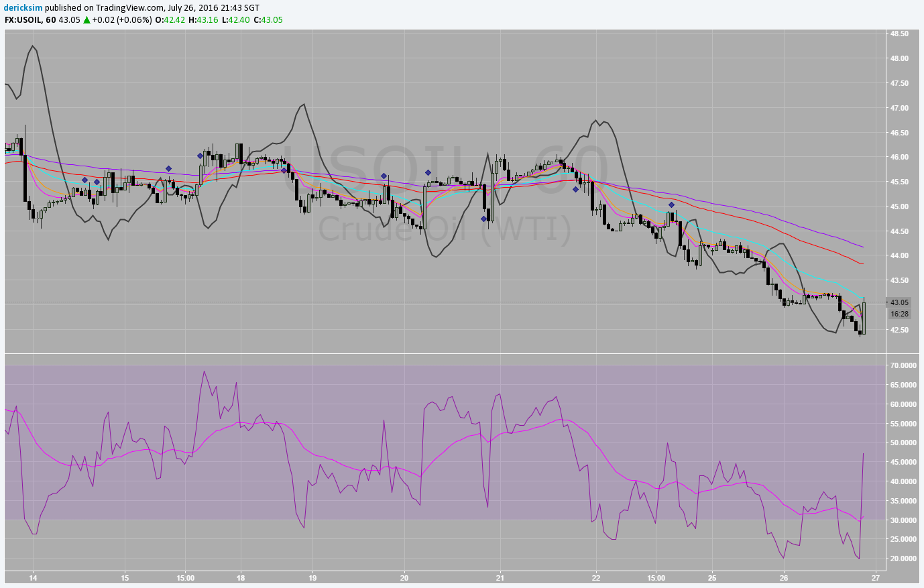
Task: Click the O:42.42 open value
Action: (170, 19)
